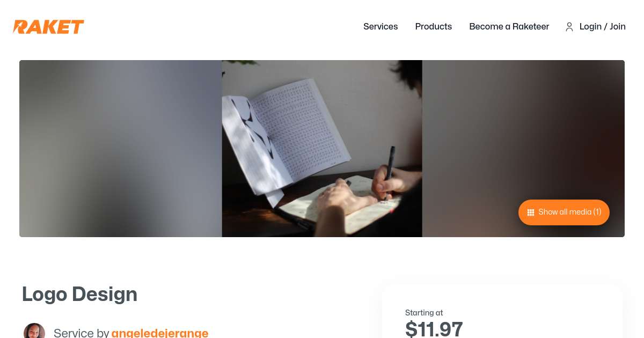Click the orange R lightning letter in logo
Viewport: 644px width, 338px height.
pyautogui.click(x=21, y=27)
